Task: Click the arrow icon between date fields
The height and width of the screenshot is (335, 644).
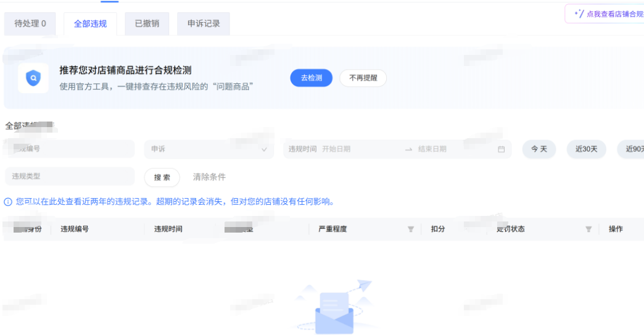Action: (408, 149)
